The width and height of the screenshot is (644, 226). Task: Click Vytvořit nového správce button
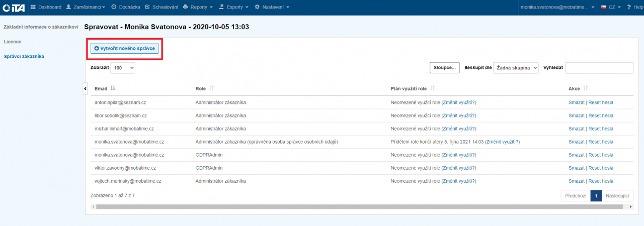tap(125, 48)
